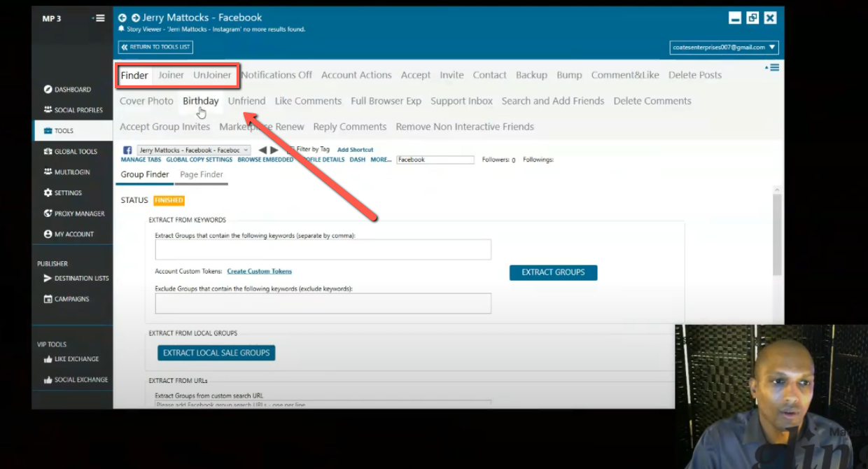The height and width of the screenshot is (469, 868).
Task: Expand the More... options menu
Action: pyautogui.click(x=381, y=159)
